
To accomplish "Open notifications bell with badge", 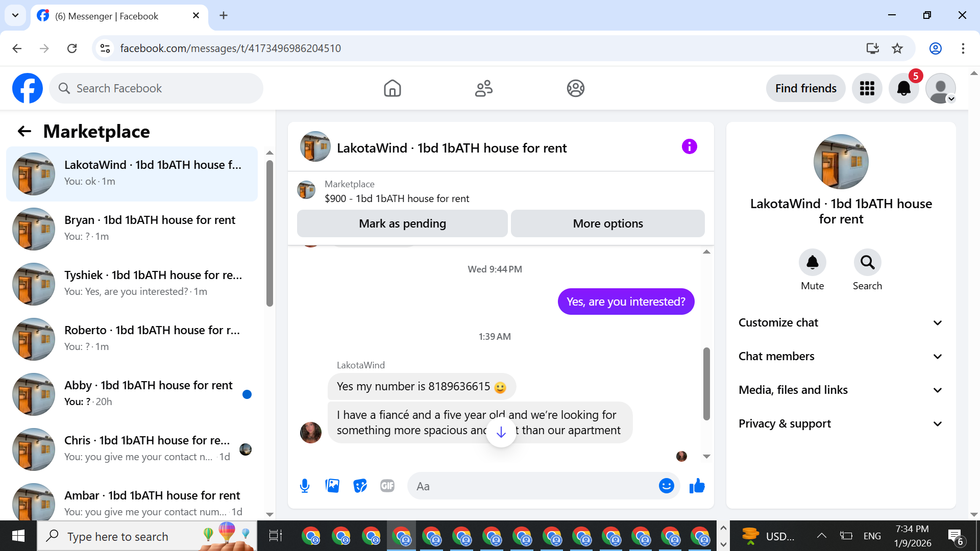I will (x=903, y=88).
